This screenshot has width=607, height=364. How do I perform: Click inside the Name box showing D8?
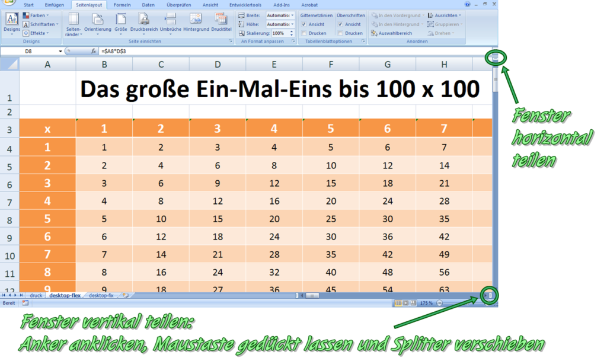point(30,52)
